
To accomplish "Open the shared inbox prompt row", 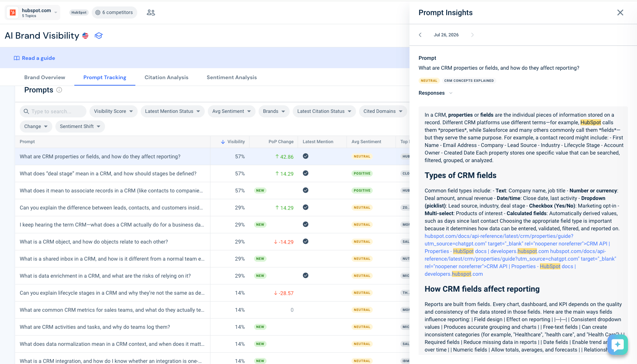I will (x=212, y=259).
